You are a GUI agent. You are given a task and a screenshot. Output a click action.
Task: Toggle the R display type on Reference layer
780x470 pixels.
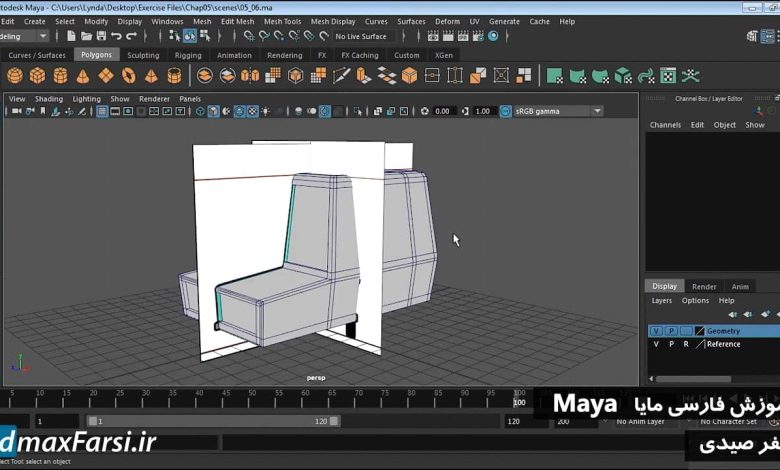[x=685, y=344]
